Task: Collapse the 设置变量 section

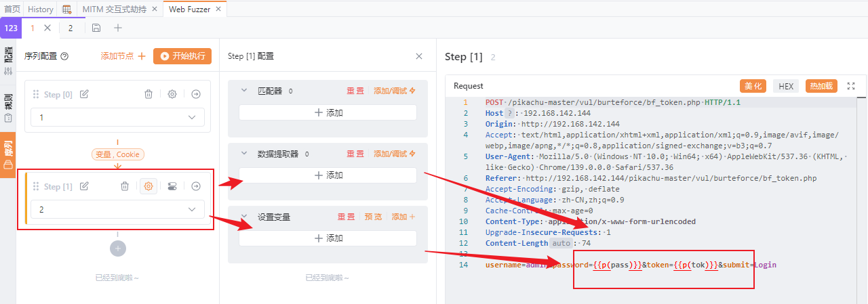Action: [x=244, y=217]
